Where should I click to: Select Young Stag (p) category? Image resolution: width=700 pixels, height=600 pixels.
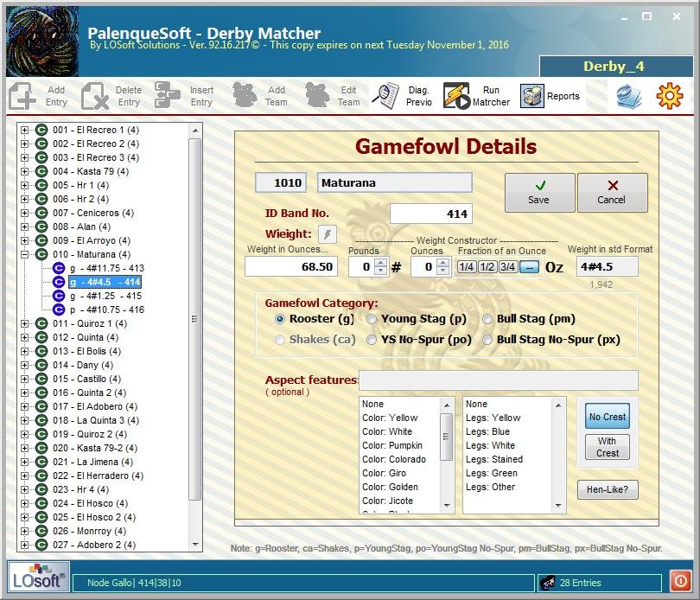(x=372, y=319)
